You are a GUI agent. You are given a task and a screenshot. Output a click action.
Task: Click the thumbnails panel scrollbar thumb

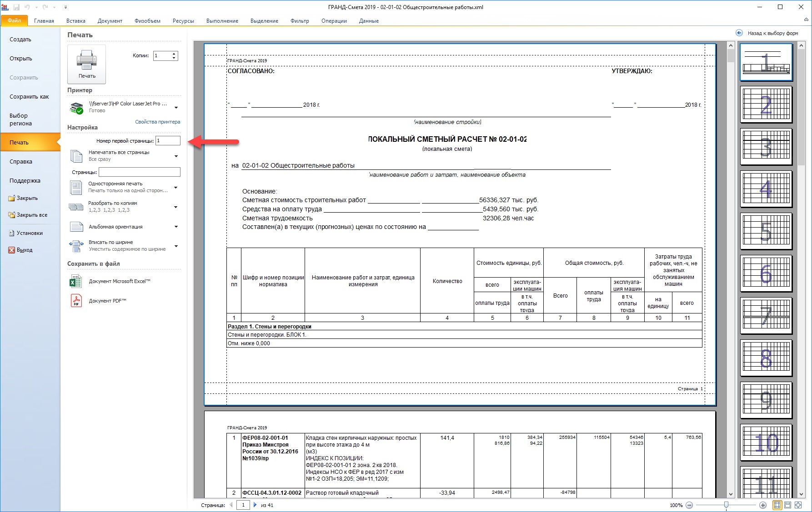pos(802,107)
